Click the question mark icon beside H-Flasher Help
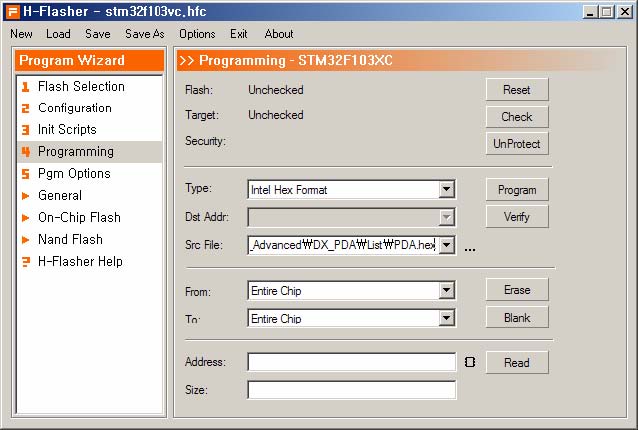638x430 pixels. point(26,262)
